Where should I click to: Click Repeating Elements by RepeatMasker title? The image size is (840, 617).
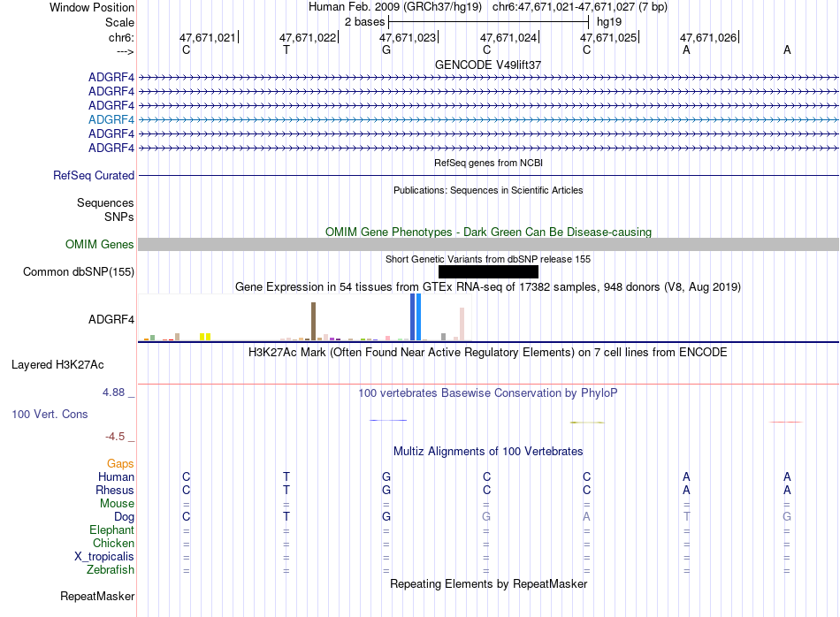[x=489, y=583]
